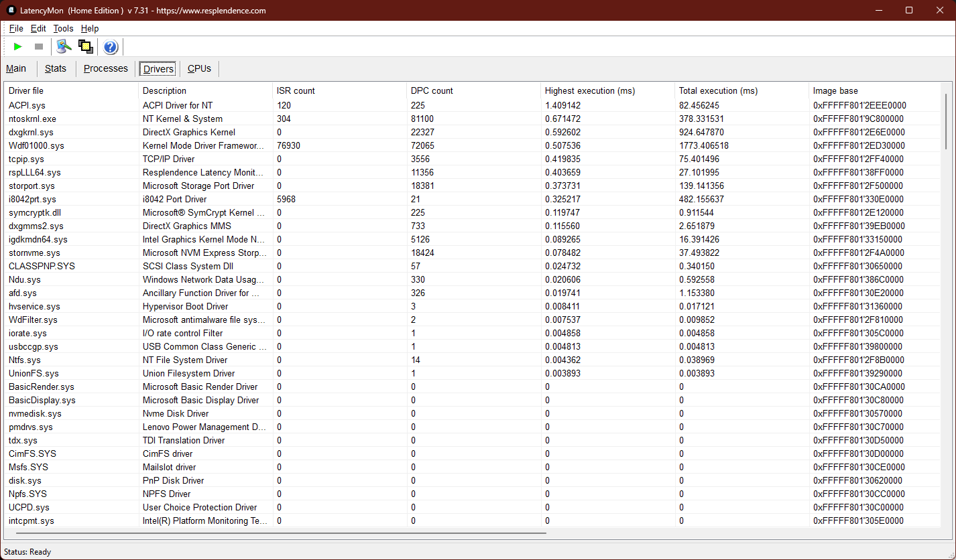Screen dimensions: 956x560
Task: Click the horizontal scrollbar below the drivers list
Action: coord(275,533)
